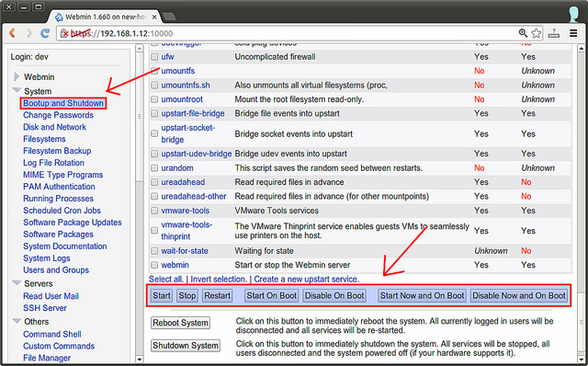The width and height of the screenshot is (588, 366).
Task: Collapse the Servers category
Action: 17,283
